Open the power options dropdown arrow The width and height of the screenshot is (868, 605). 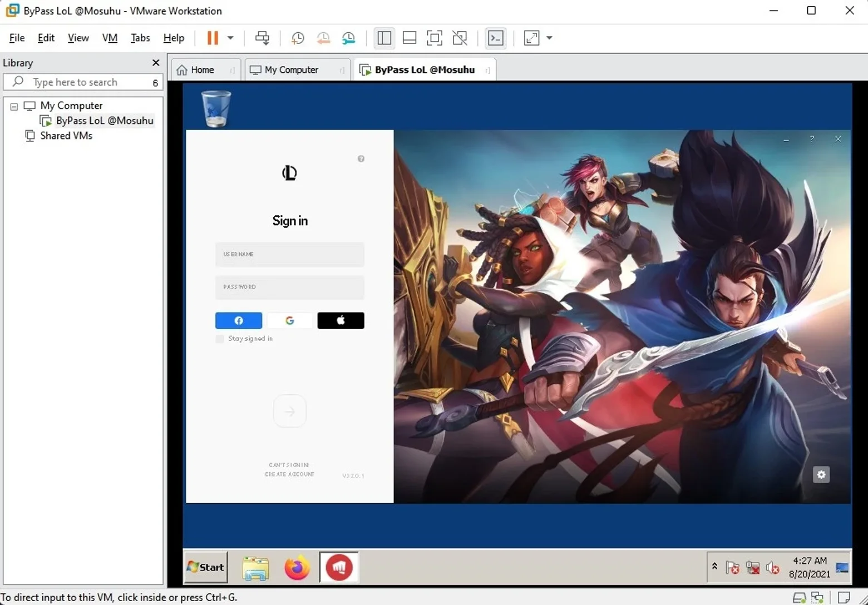pos(230,38)
